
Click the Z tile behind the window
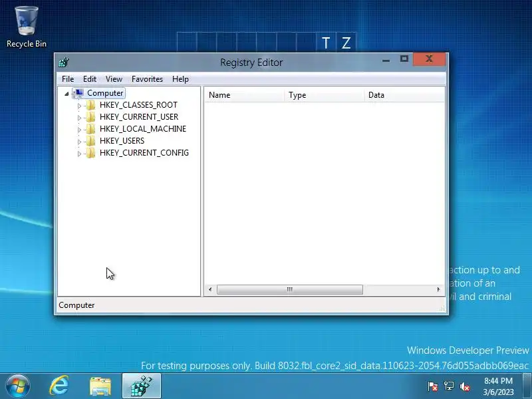click(x=346, y=43)
